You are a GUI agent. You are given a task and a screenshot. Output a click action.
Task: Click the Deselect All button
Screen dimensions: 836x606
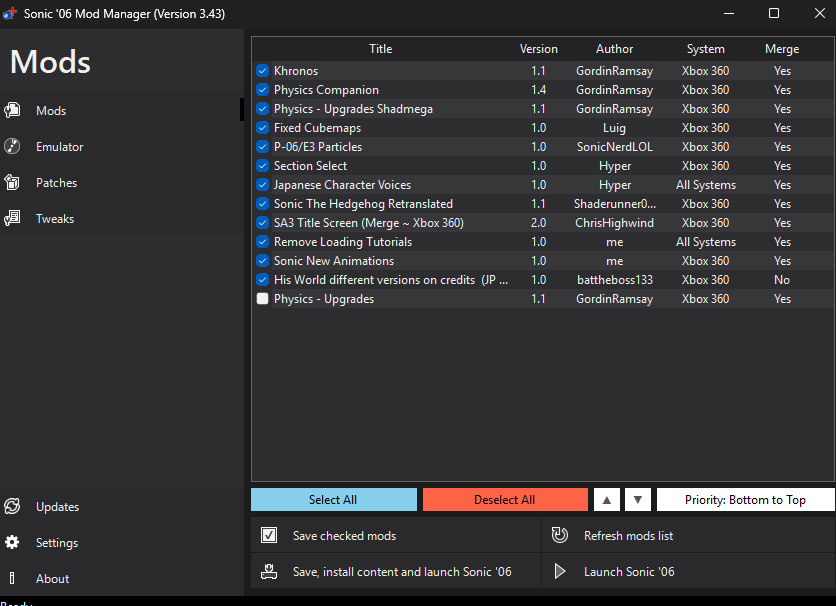click(x=505, y=500)
